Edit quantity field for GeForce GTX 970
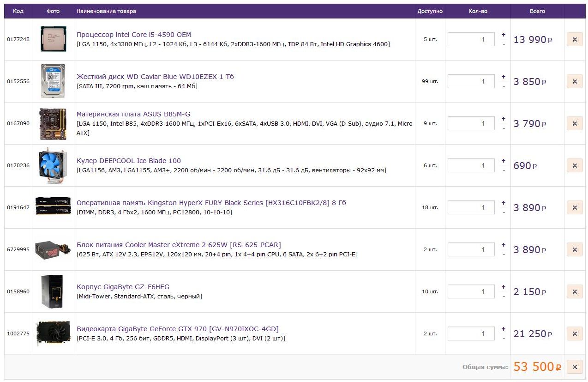The width and height of the screenshot is (588, 382). pyautogui.click(x=471, y=333)
